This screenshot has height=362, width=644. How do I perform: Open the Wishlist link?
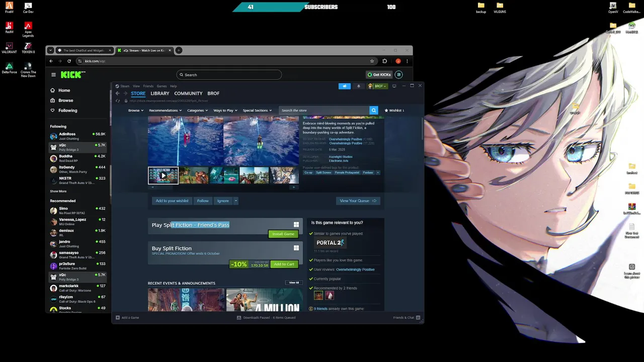(x=395, y=110)
